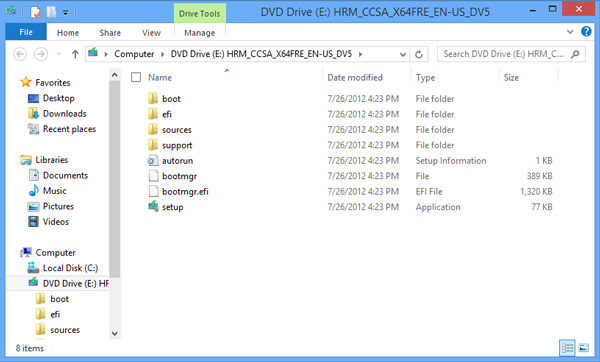Click the 1,320 KB size of bootmgr.efi

coord(536,191)
